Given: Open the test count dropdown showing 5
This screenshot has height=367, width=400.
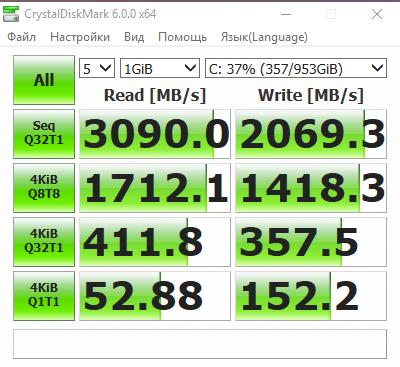Looking at the screenshot, I should click(x=97, y=68).
